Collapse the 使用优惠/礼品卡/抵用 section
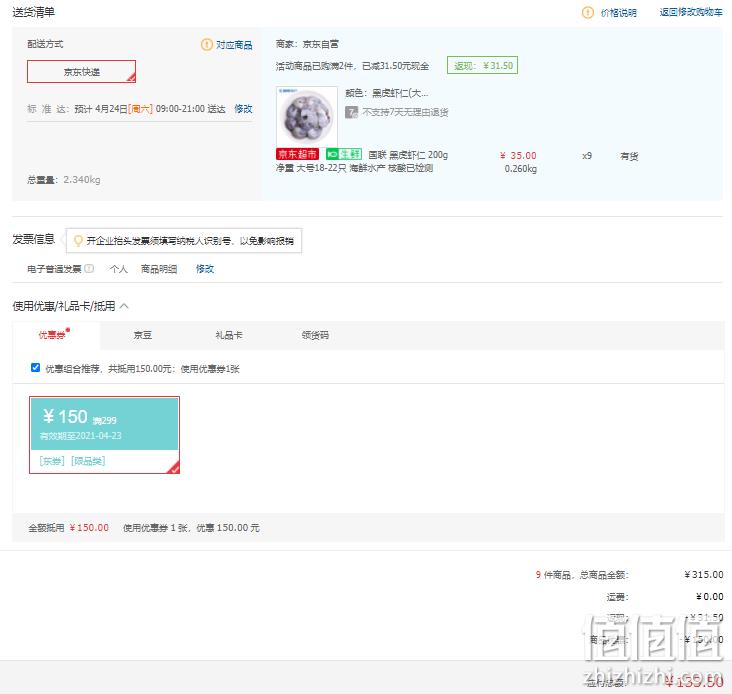732x694 pixels. pos(124,306)
